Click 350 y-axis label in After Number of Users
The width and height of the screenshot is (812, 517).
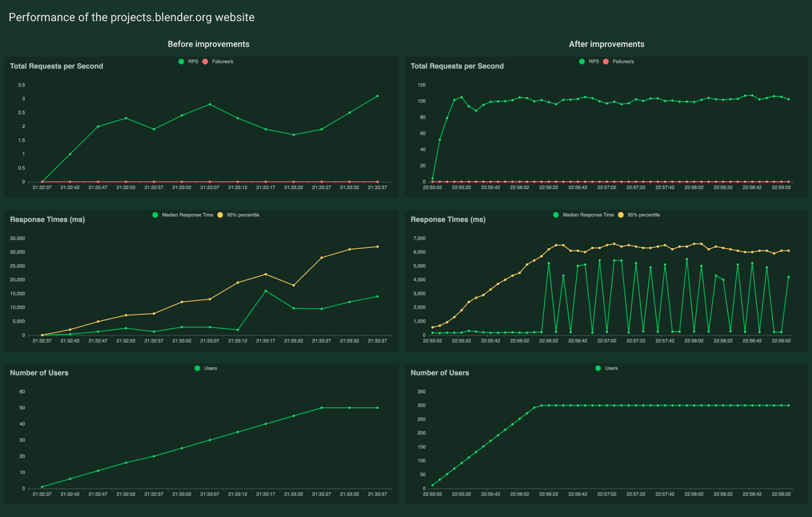point(421,392)
